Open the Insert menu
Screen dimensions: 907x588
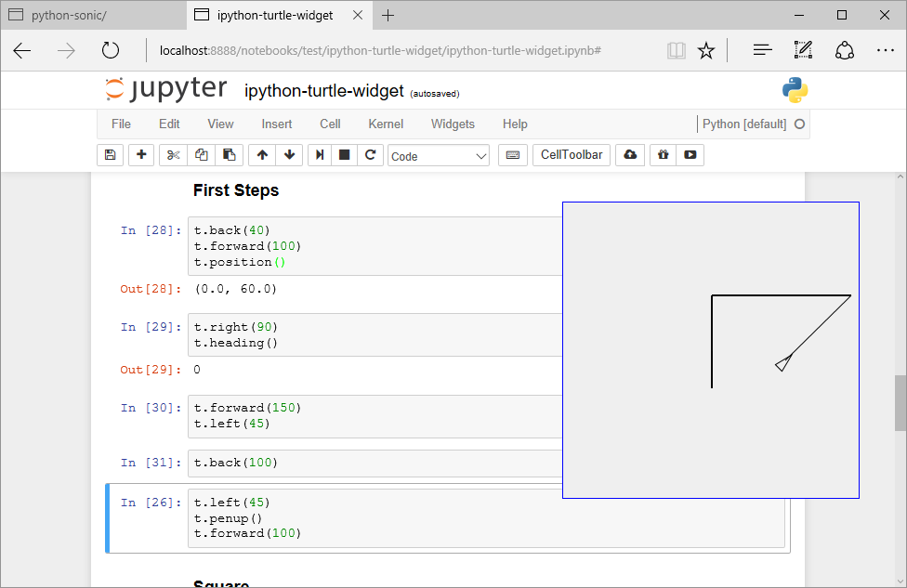click(x=277, y=124)
